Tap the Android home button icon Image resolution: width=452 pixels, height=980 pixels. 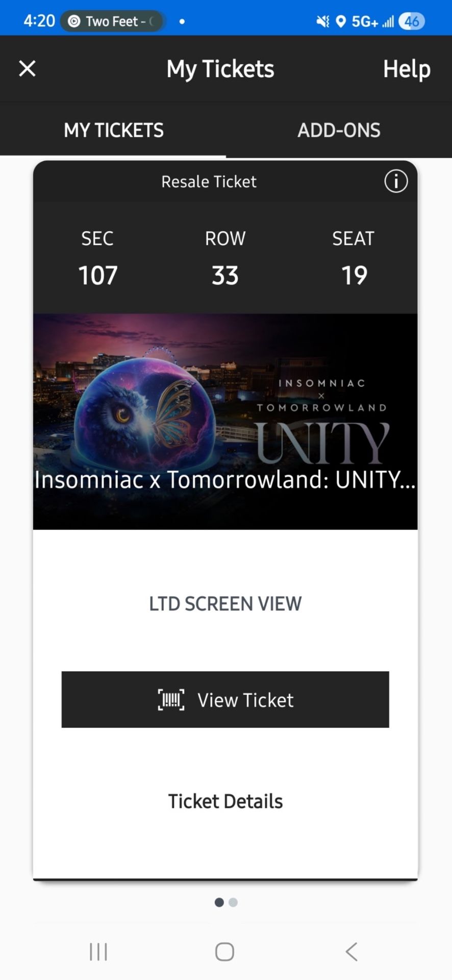[224, 952]
